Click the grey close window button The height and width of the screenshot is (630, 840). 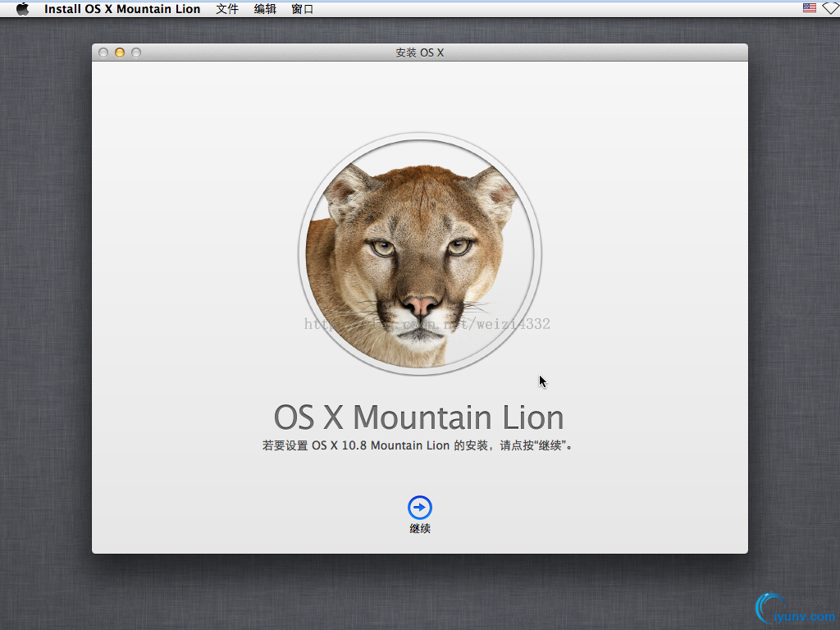coord(103,52)
